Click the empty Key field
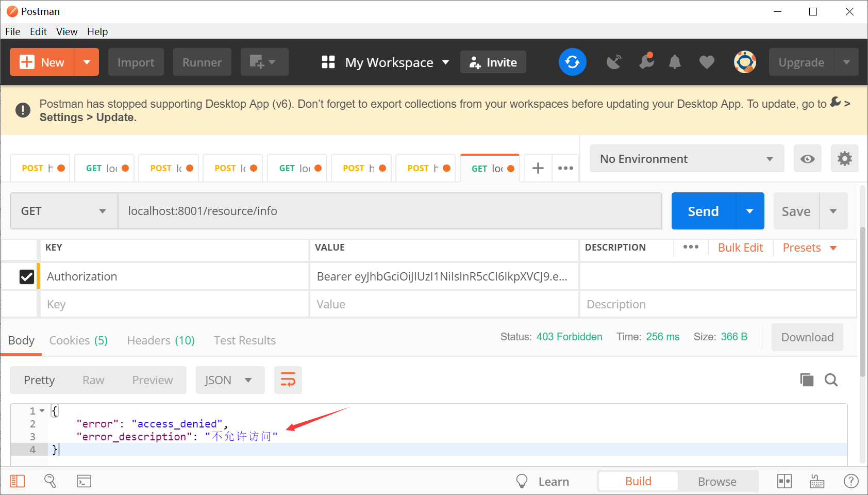 point(174,304)
